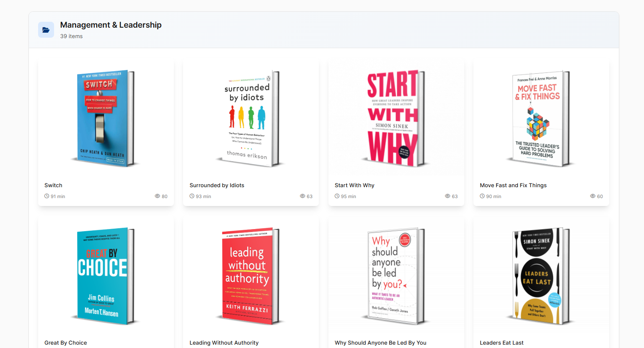Screen dimensions: 644x348
Task: Open the Why Should Anyone Be Led cover
Action: [396, 276]
